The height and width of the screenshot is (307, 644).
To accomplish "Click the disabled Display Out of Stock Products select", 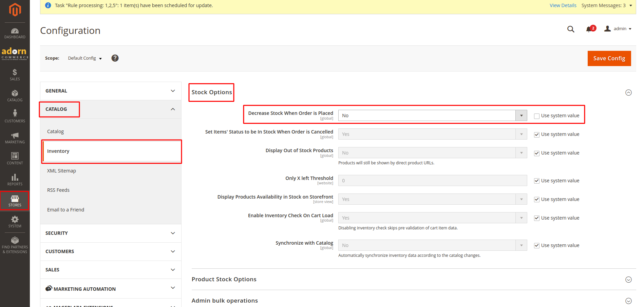I will pyautogui.click(x=433, y=153).
